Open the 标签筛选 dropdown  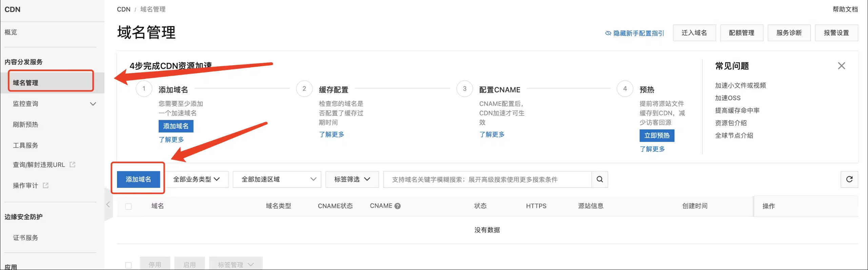pos(352,179)
